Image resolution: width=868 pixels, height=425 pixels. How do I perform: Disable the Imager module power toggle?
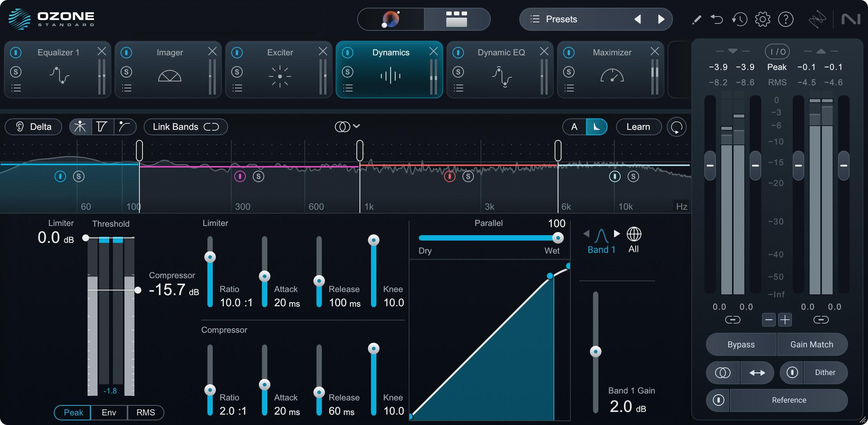point(127,52)
